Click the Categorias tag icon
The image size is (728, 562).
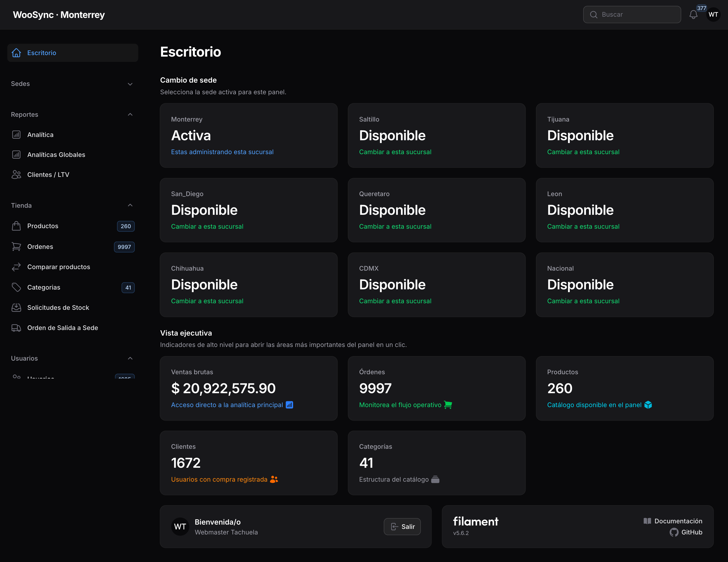coord(16,287)
